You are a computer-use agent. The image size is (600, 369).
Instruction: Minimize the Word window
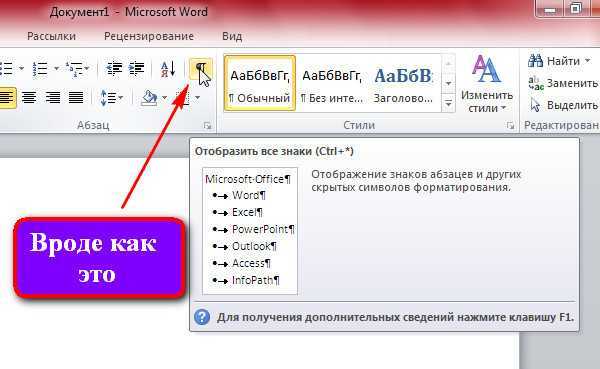[549, 9]
